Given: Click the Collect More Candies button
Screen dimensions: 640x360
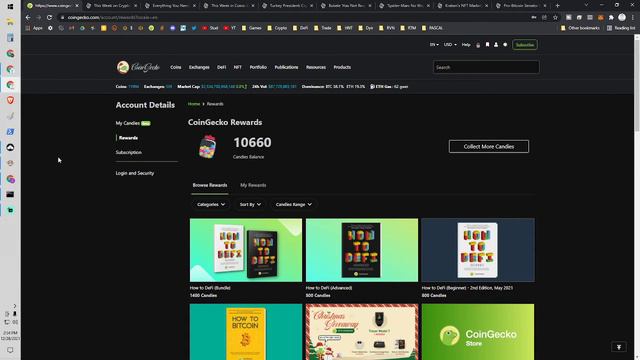Looking at the screenshot, I should (489, 147).
